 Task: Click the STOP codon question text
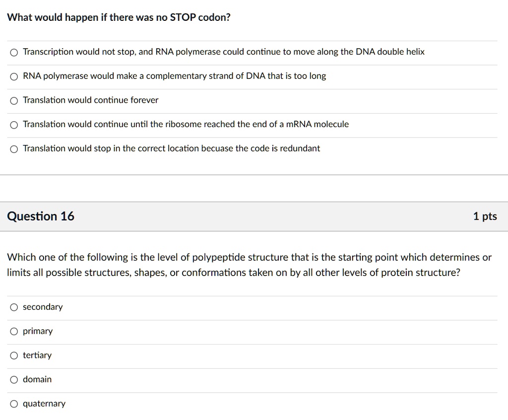[117, 17]
